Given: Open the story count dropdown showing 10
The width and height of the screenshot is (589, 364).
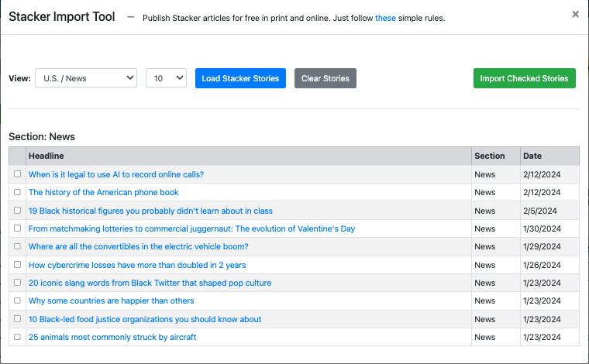Looking at the screenshot, I should tap(166, 78).
